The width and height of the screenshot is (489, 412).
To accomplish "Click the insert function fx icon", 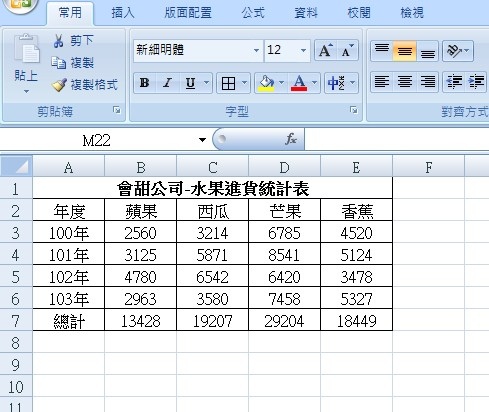I will 291,139.
